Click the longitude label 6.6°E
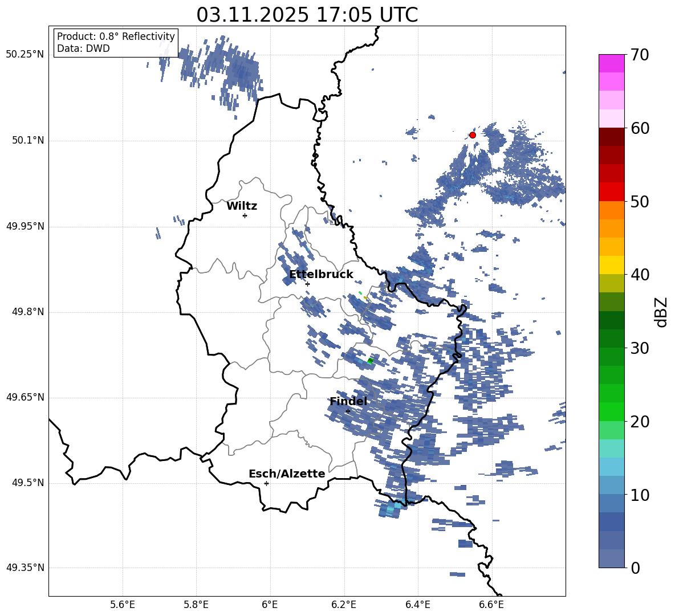This screenshot has height=616, width=675. 491,605
